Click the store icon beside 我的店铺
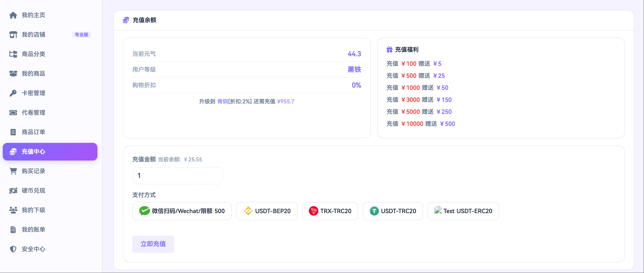The image size is (644, 273). (13, 34)
